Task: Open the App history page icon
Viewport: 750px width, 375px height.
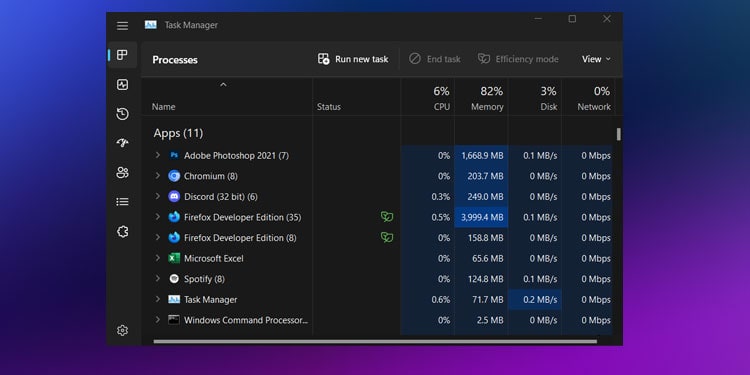Action: (122, 114)
